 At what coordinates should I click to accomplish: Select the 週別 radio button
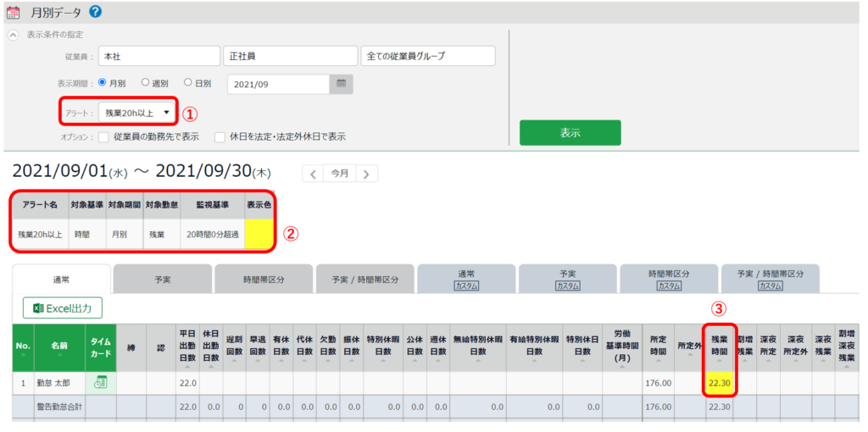click(x=145, y=82)
